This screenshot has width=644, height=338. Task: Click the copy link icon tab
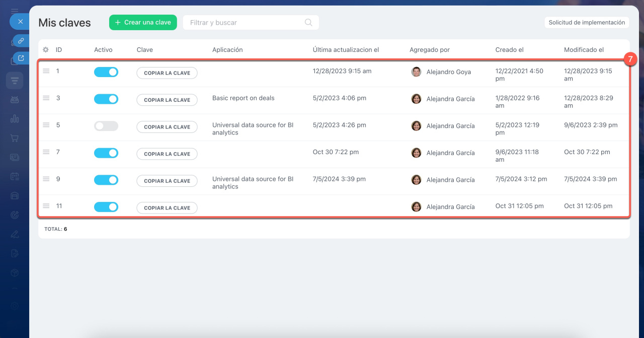(x=21, y=40)
